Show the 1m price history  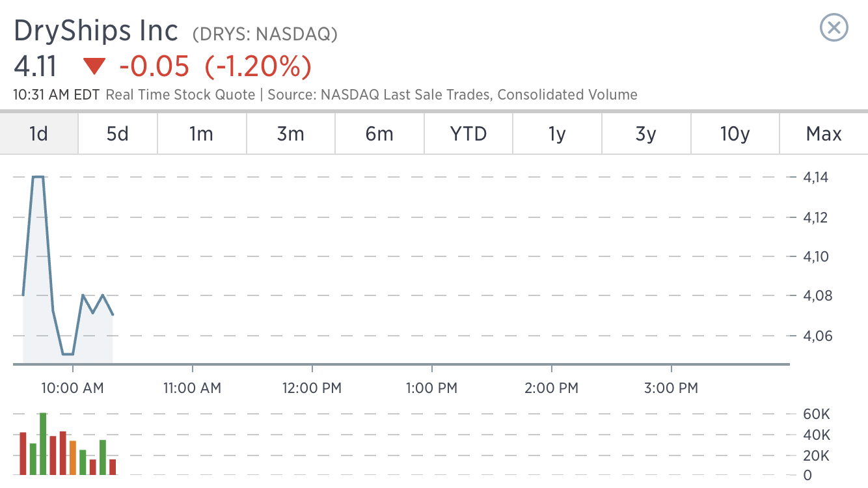(202, 134)
